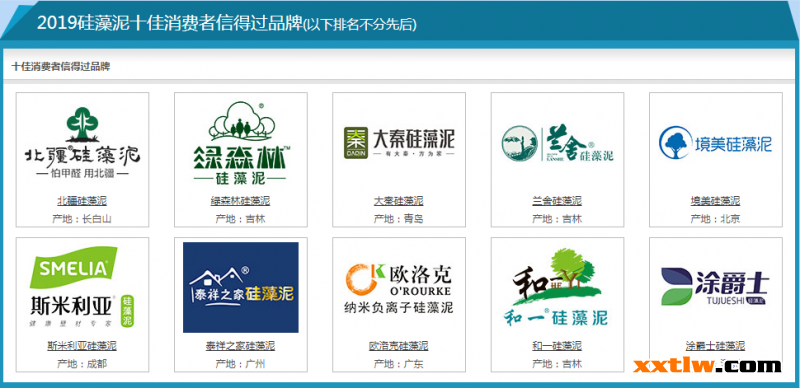Select the 十佳消费者信得过品牌 section heading
Image resolution: width=800 pixels, height=388 pixels.
click(x=61, y=66)
